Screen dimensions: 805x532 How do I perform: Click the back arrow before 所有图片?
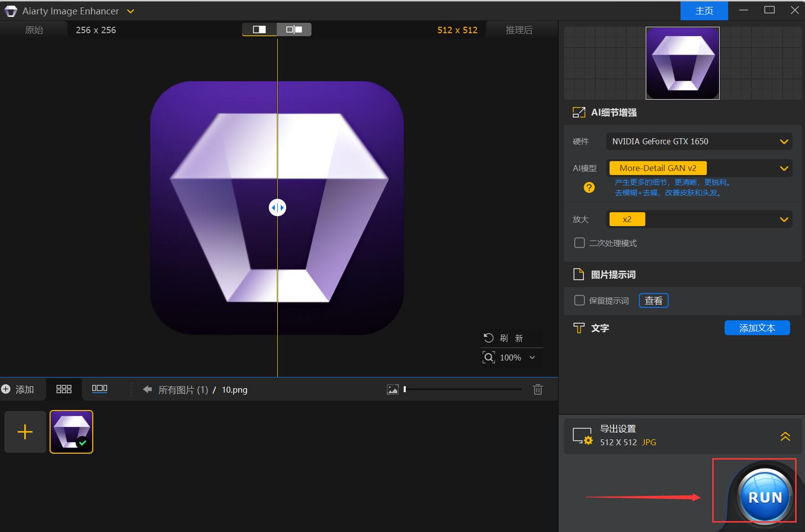pyautogui.click(x=147, y=389)
